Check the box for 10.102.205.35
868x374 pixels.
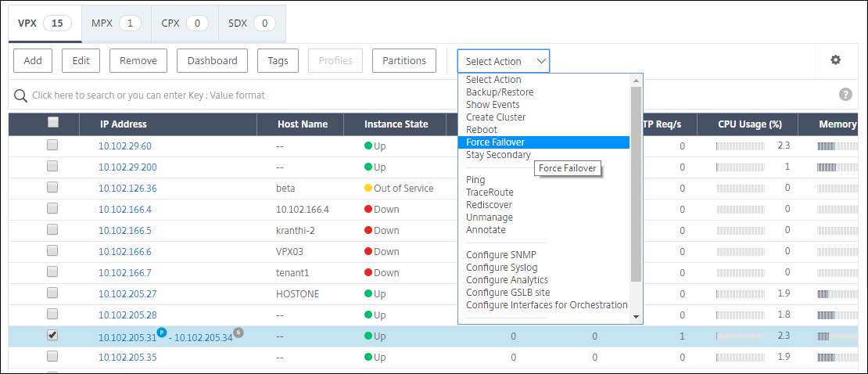coord(52,356)
